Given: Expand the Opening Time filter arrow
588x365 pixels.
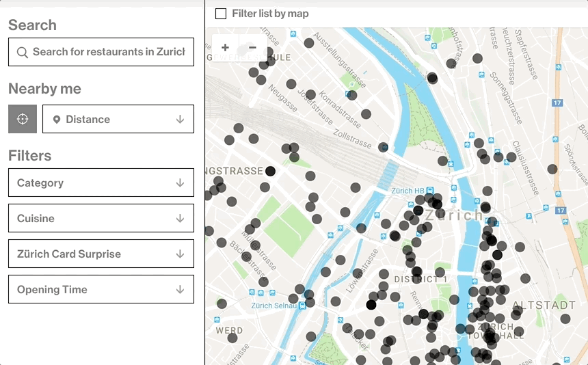Looking at the screenshot, I should [x=180, y=289].
